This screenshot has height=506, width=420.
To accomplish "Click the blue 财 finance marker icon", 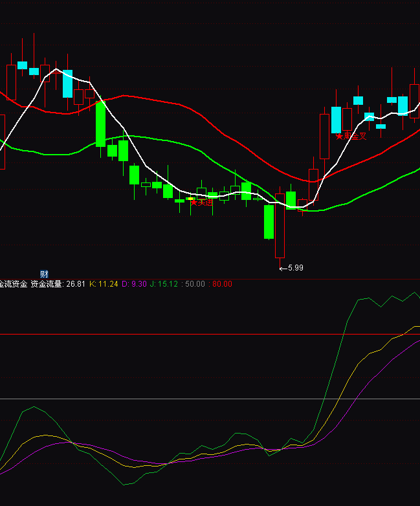I will (x=44, y=274).
